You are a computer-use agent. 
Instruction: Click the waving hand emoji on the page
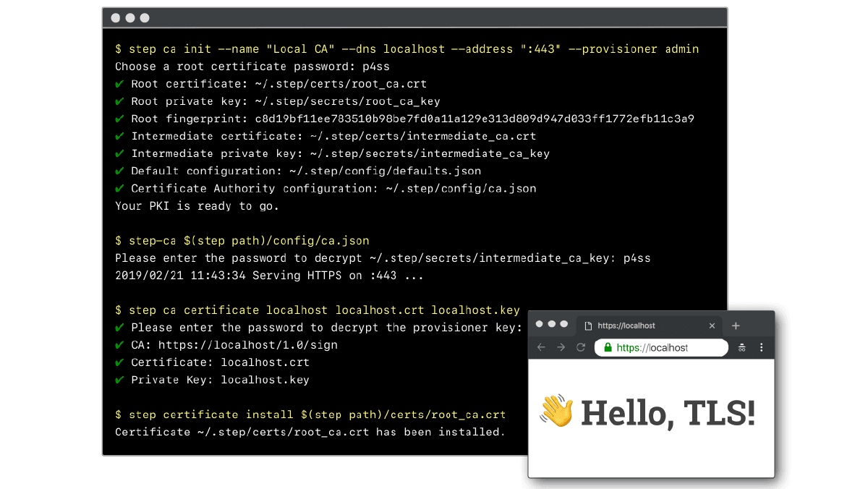[x=557, y=411]
